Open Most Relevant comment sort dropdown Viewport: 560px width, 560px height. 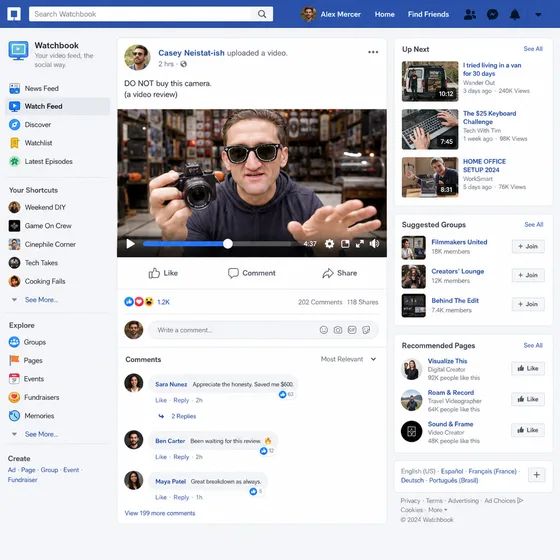(348, 359)
